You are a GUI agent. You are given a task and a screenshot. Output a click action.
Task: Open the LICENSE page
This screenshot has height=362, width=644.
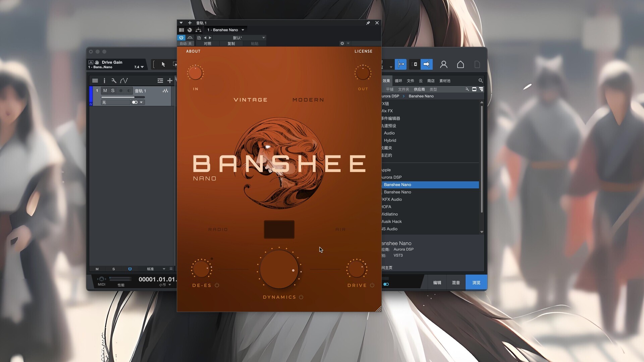(x=363, y=51)
